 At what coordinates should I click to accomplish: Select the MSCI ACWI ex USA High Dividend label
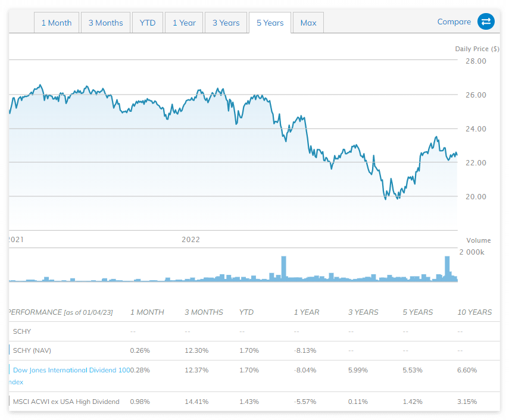coord(66,402)
